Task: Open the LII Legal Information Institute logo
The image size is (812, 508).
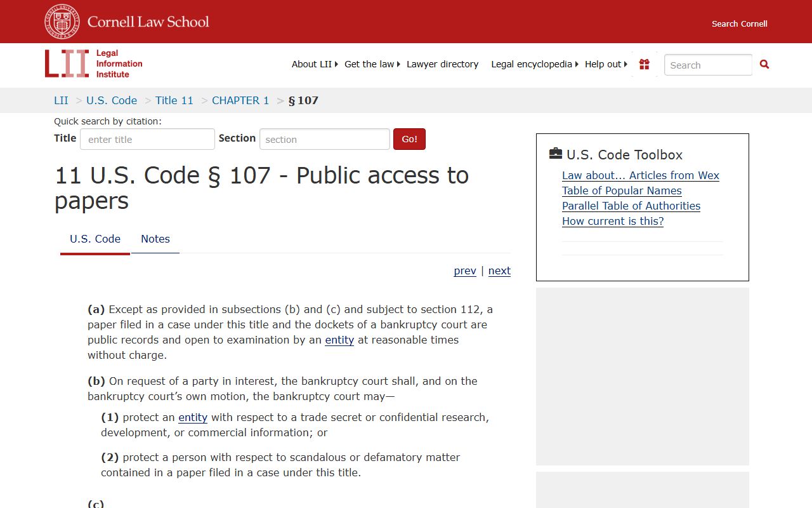Action: point(94,63)
